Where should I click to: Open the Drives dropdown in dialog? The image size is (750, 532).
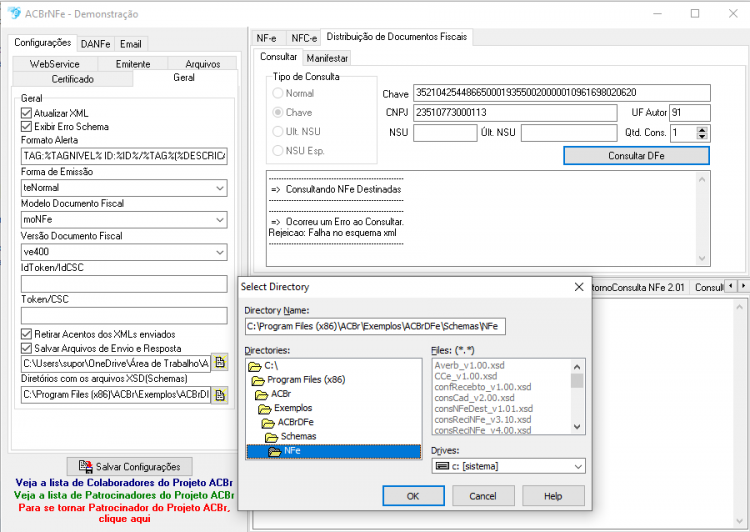pos(578,466)
